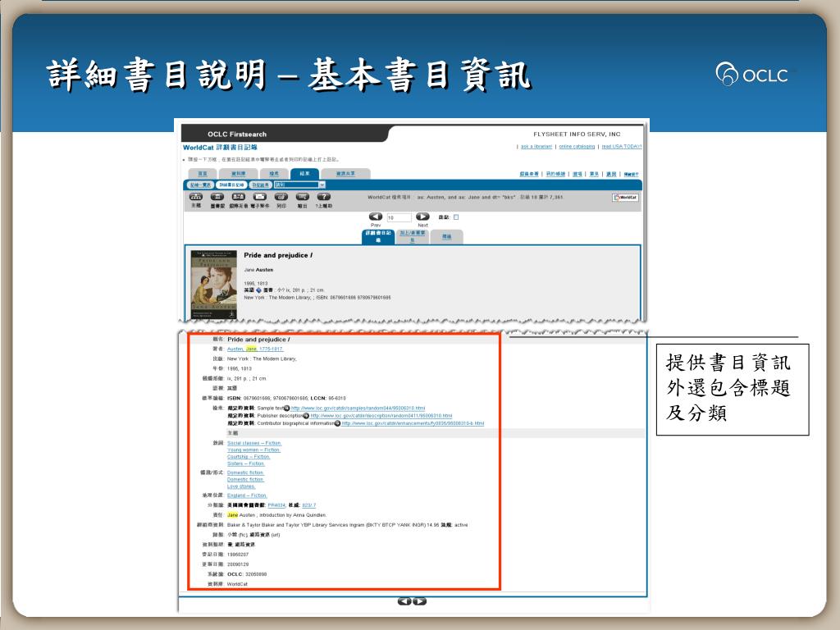Click the 主題 subjects toolbar icon
This screenshot has width=840, height=630.
click(195, 197)
